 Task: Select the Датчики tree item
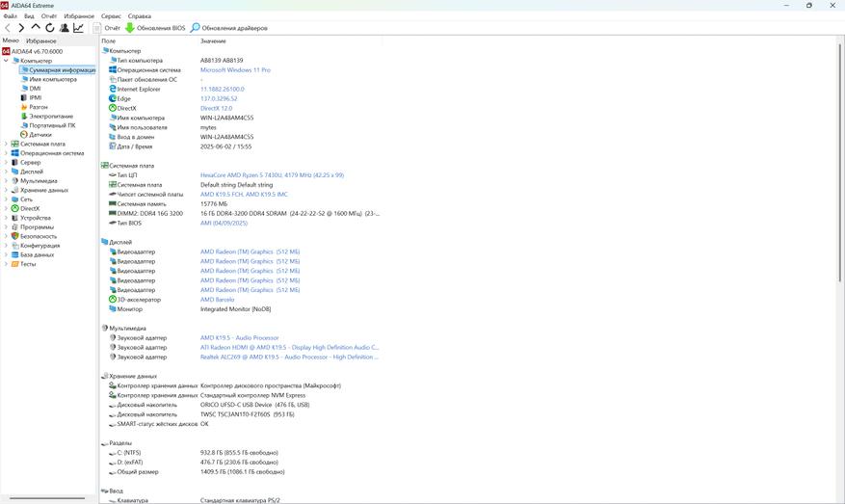coord(36,134)
